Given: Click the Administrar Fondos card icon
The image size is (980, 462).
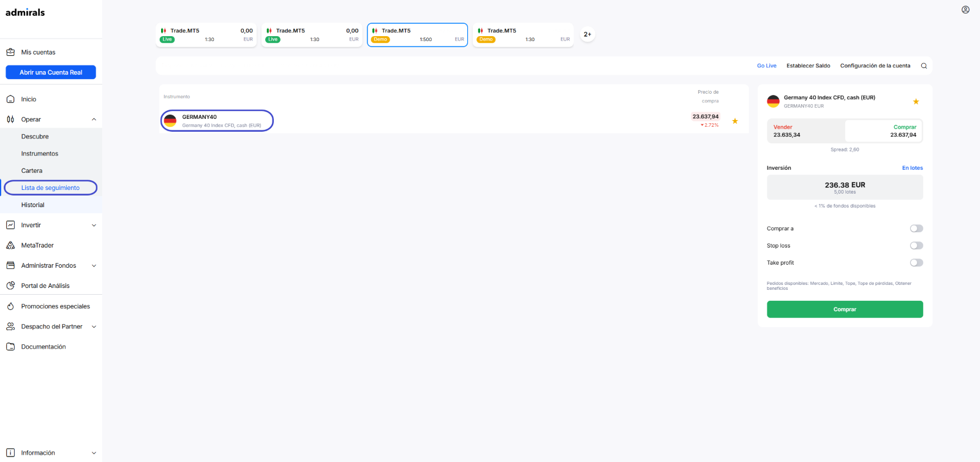Looking at the screenshot, I should (x=10, y=265).
